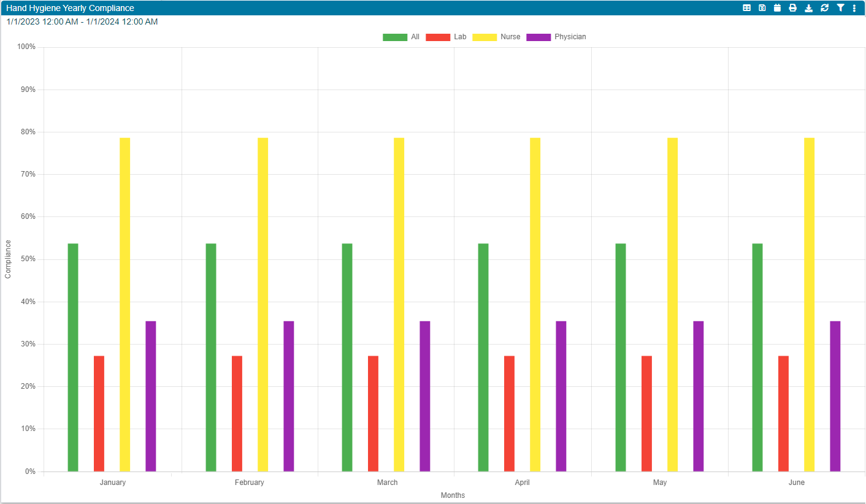The height and width of the screenshot is (504, 866).
Task: Open the calendar date selector
Action: (x=777, y=8)
